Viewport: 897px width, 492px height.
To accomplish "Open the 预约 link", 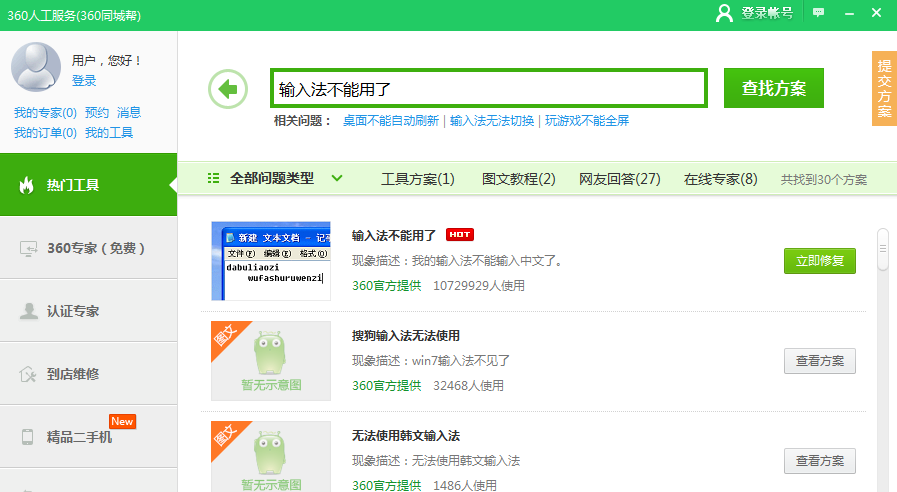I will click(97, 113).
